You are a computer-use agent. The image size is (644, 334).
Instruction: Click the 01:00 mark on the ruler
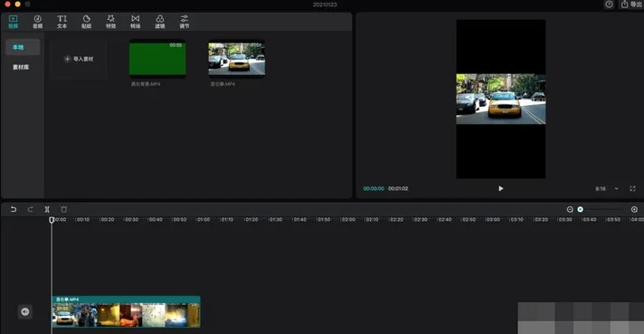(204, 220)
